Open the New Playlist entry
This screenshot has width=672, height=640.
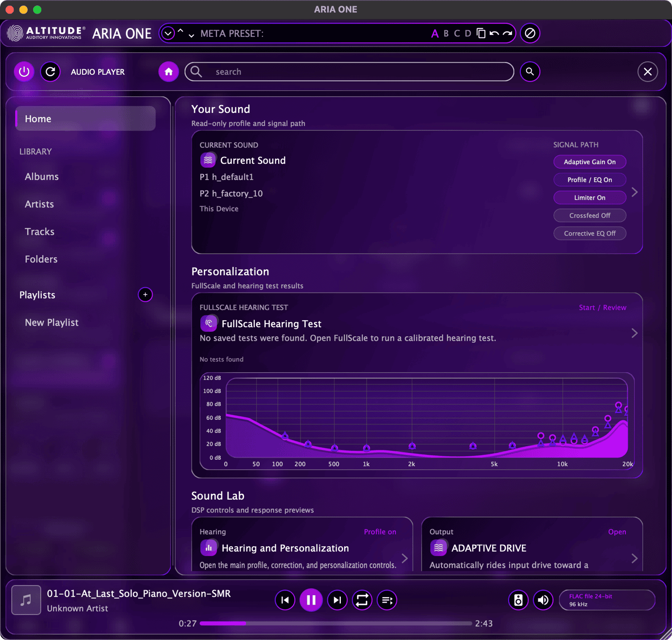[x=52, y=323]
